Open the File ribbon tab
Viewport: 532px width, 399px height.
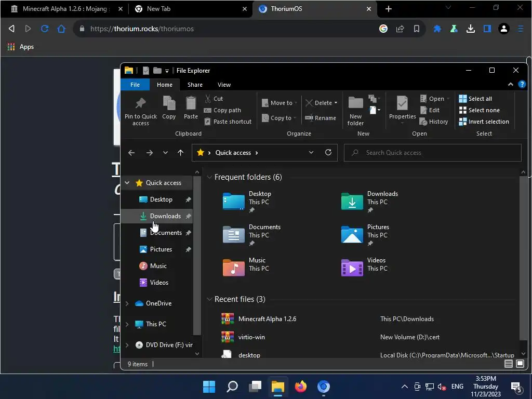[135, 85]
